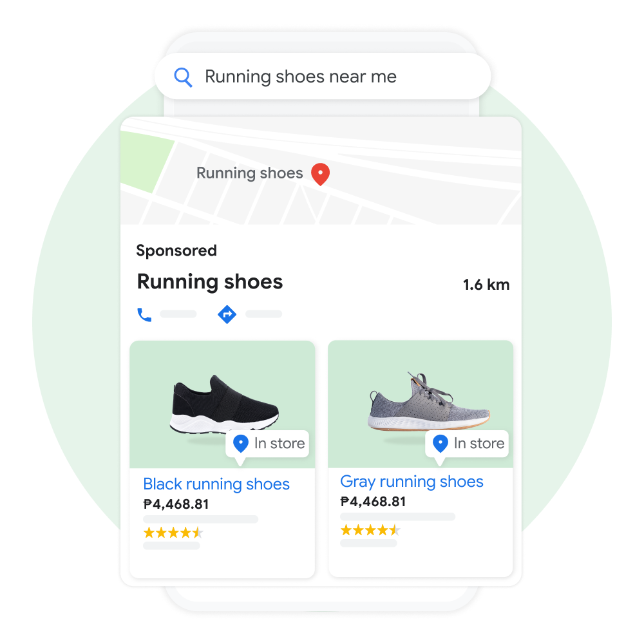Click the star rating under Gray running shoes
The width and height of the screenshot is (644, 644).
pos(370,530)
